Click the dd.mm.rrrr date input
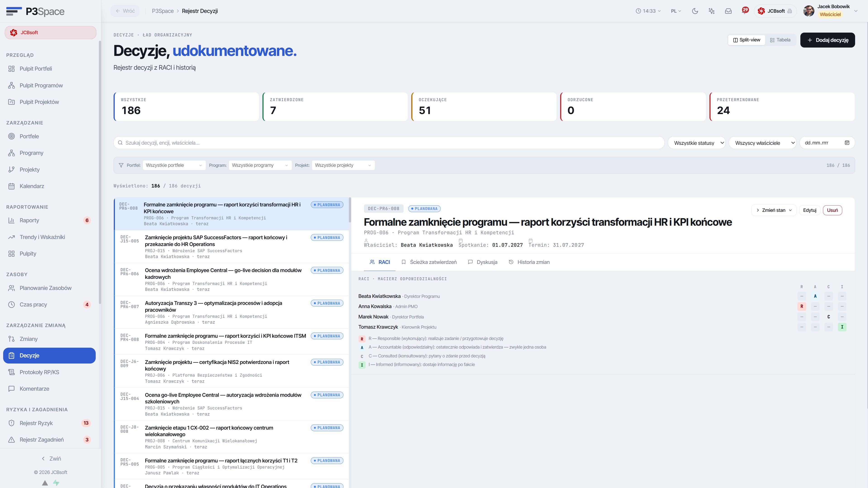This screenshot has width=868, height=488. coord(827,143)
